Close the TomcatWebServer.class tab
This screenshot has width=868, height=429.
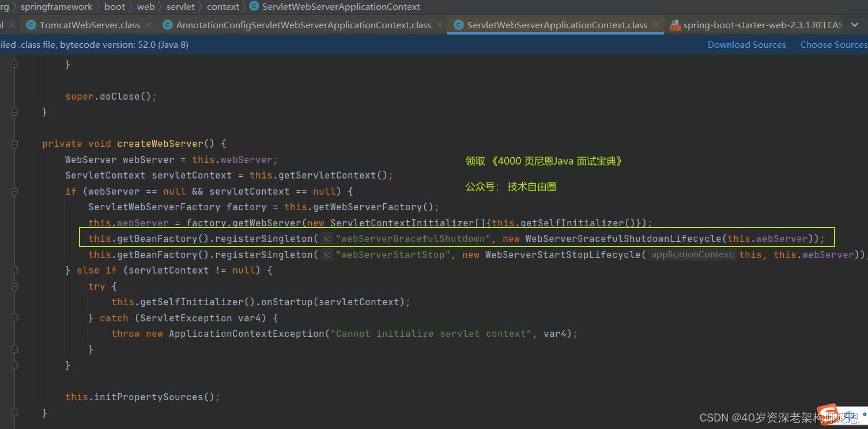point(149,25)
